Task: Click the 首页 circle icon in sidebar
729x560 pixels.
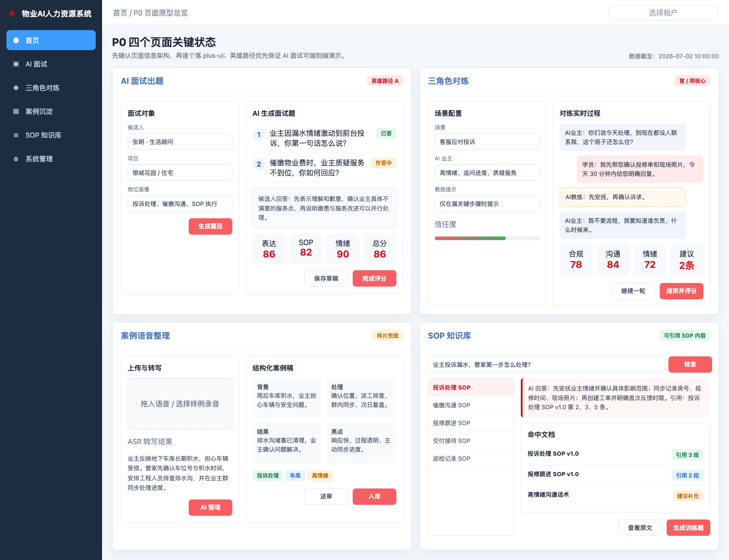Action: point(16,40)
